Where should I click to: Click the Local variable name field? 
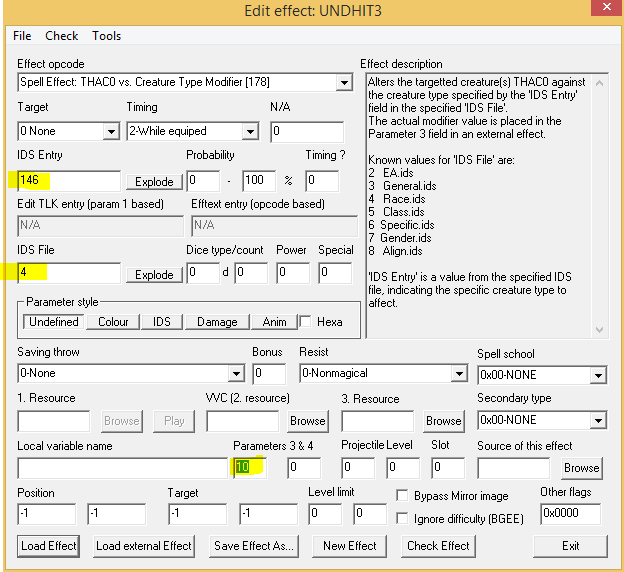click(123, 468)
